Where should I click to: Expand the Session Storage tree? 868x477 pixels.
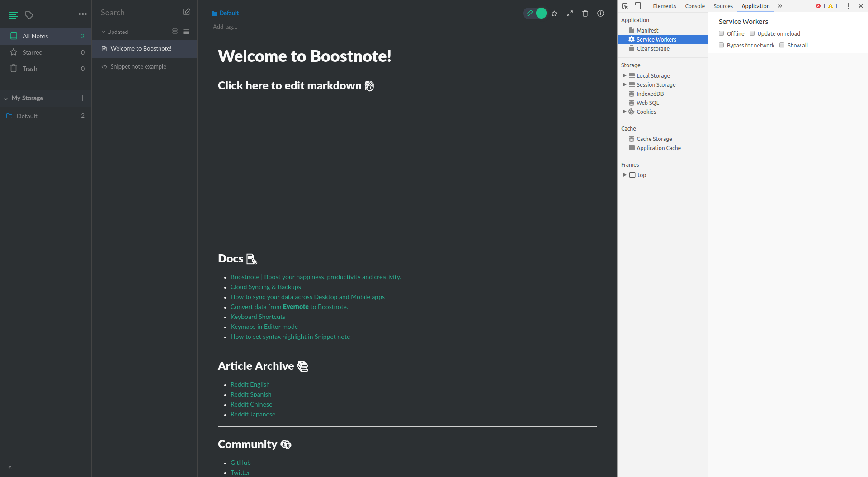[x=625, y=84]
